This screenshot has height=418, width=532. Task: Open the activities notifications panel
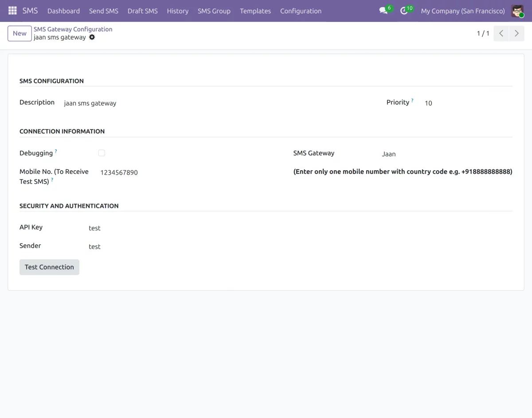coord(404,10)
